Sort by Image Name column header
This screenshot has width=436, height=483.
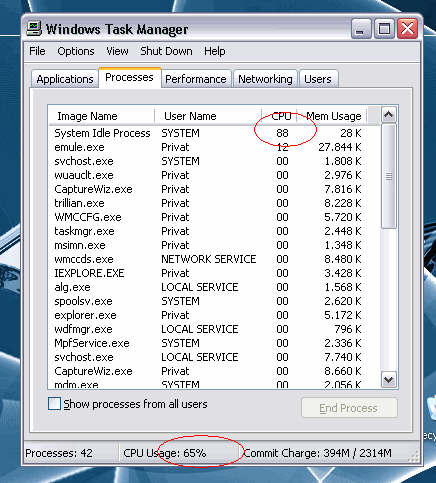pos(101,116)
